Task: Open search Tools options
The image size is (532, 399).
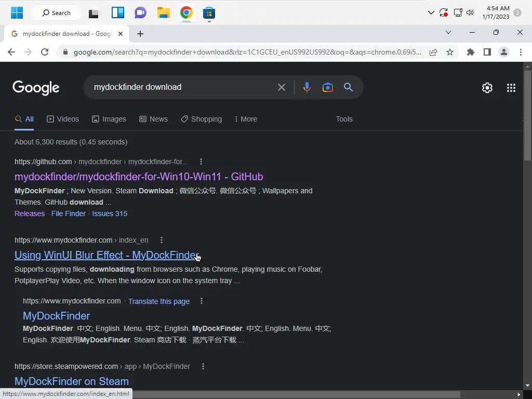Action: pyautogui.click(x=344, y=119)
